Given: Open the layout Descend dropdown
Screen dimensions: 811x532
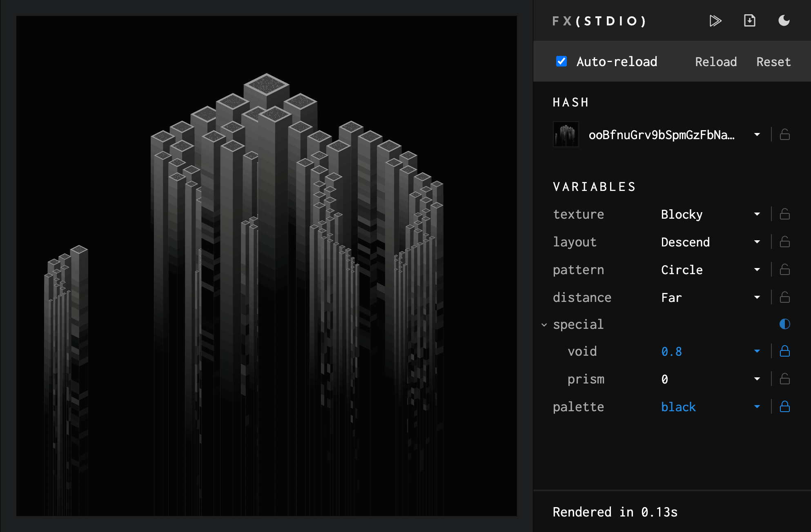Looking at the screenshot, I should (x=758, y=242).
